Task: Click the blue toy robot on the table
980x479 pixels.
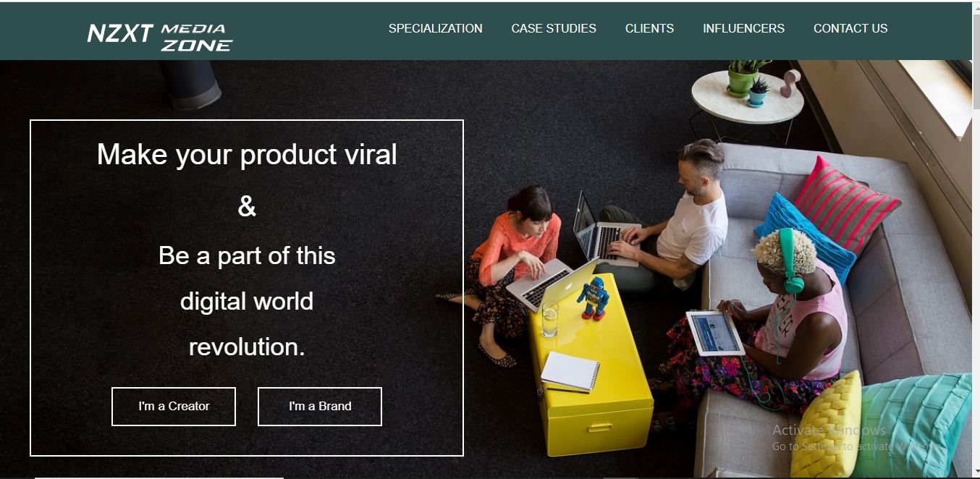Action: 594,297
